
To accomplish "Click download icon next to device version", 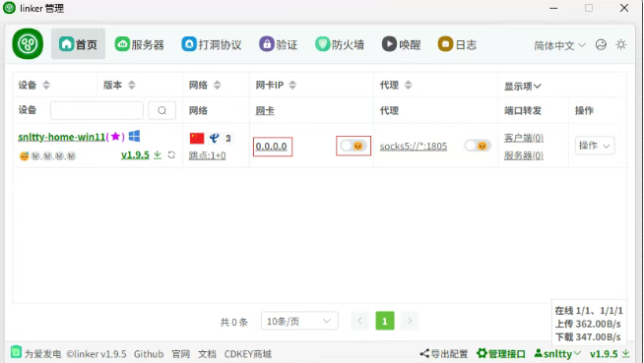I will pos(158,154).
